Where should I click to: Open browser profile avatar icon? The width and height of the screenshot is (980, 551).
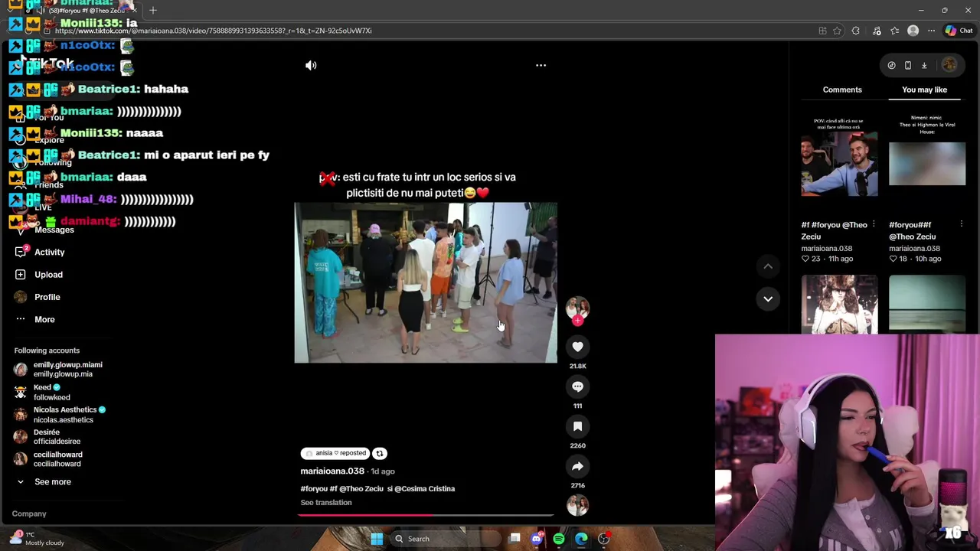[x=913, y=31]
